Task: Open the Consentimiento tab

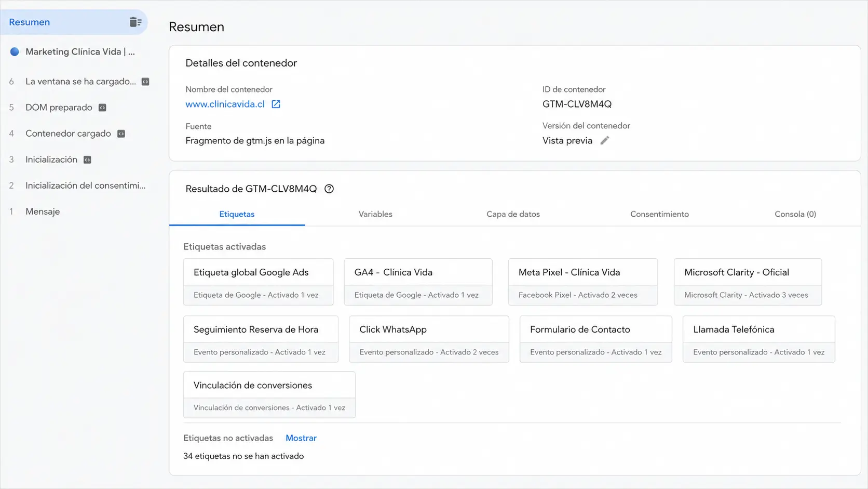Action: [659, 214]
